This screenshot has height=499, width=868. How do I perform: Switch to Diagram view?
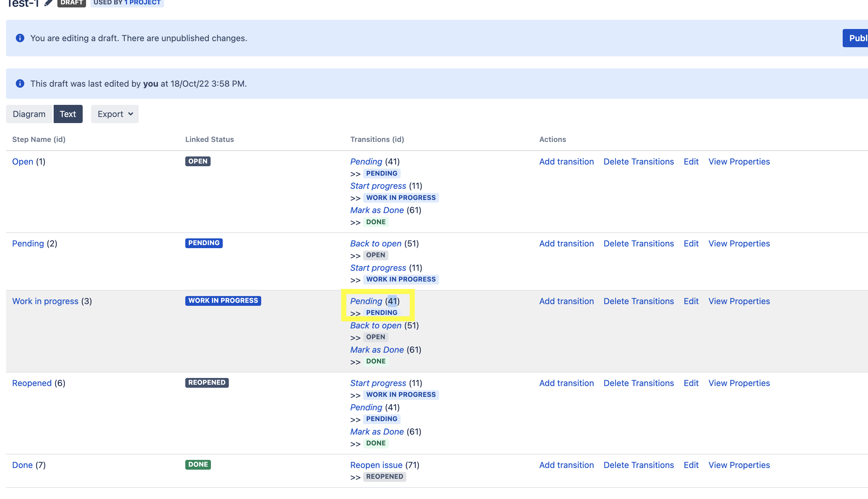pyautogui.click(x=29, y=114)
